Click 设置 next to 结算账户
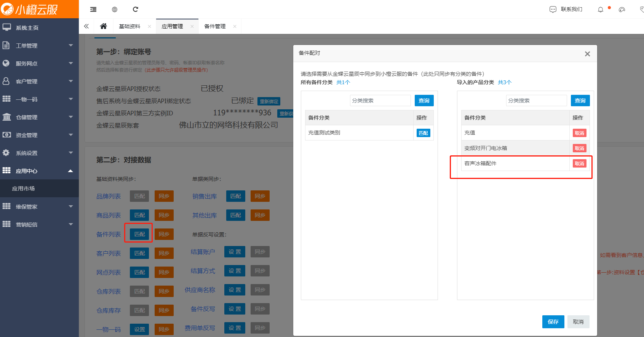Viewport: 644px width, 337px height. [235, 252]
